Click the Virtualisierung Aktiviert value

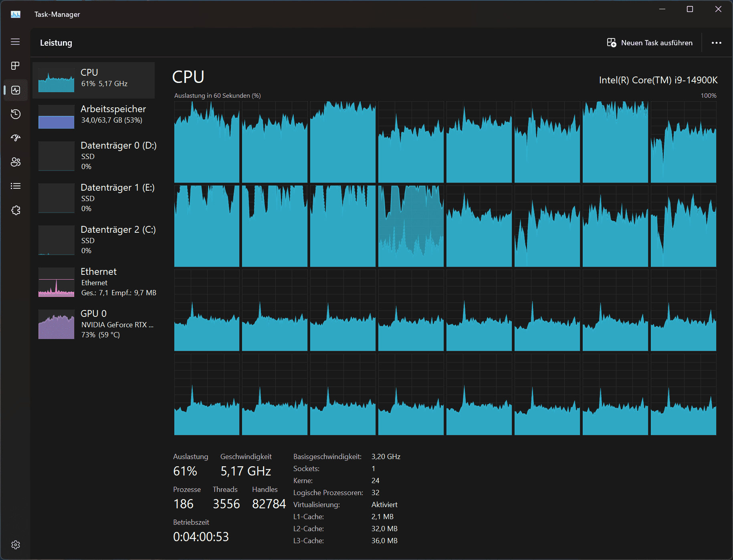[384, 505]
